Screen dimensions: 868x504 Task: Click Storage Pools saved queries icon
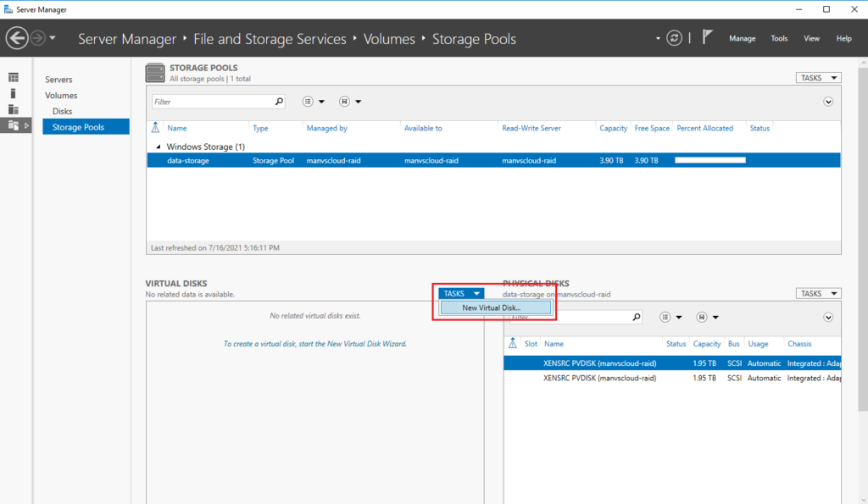point(344,102)
